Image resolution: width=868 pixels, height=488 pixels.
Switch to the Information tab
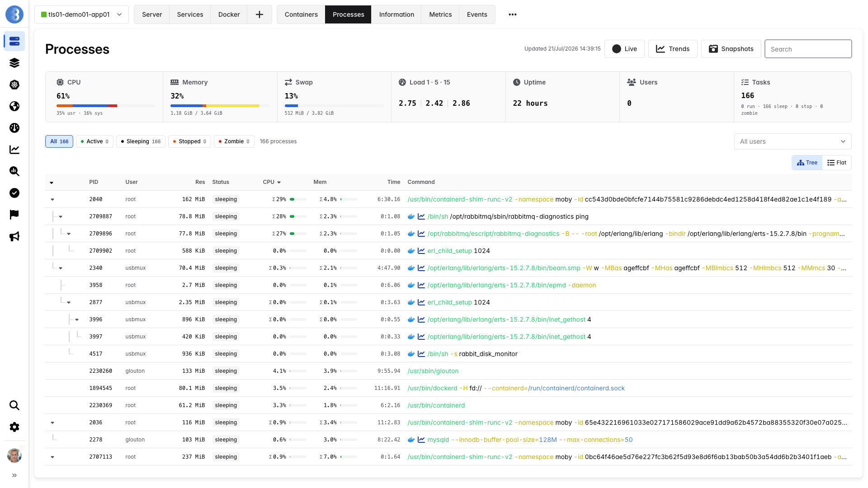396,14
